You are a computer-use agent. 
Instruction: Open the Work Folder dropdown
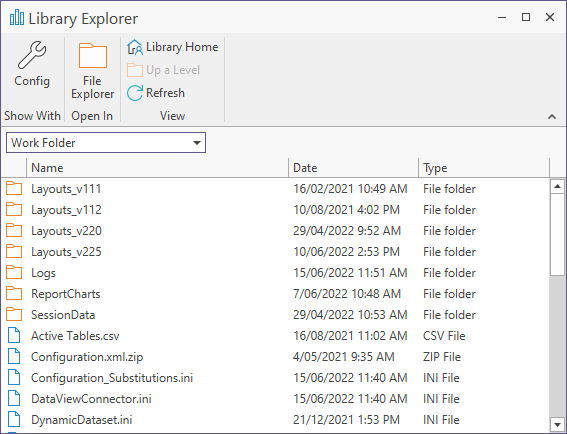106,142
